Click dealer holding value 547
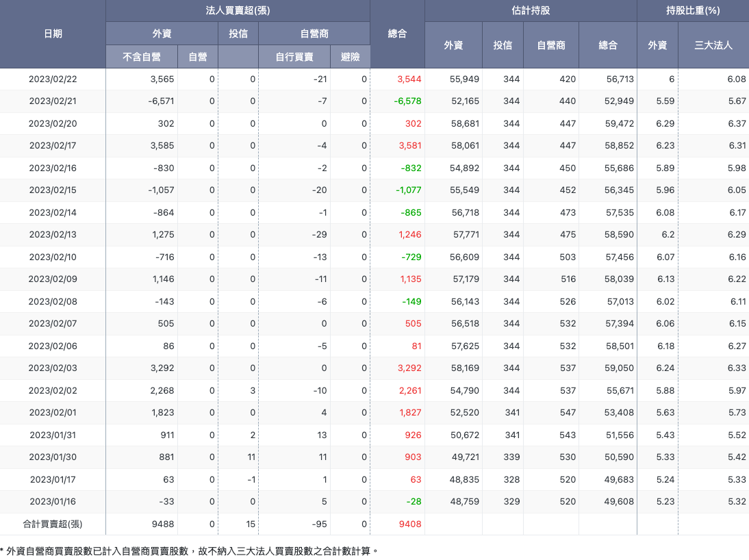 568,412
